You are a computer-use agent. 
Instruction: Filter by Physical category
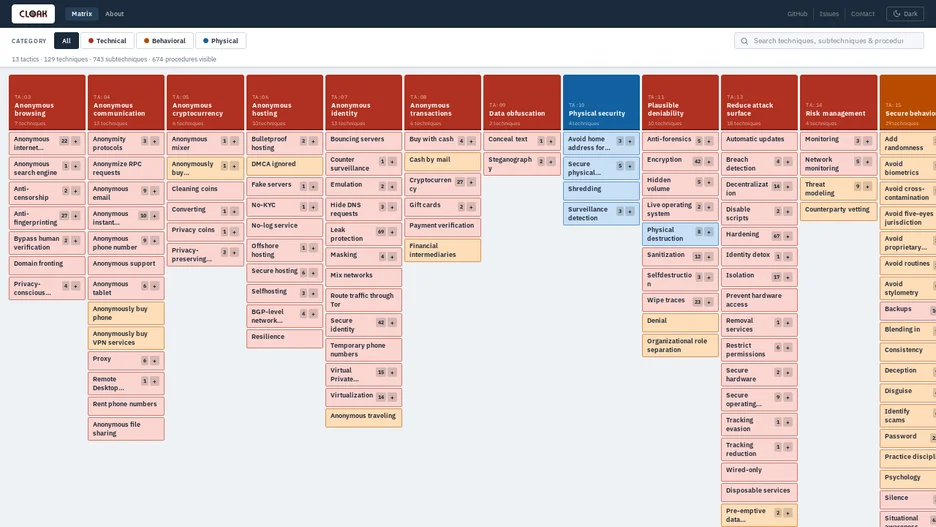coord(221,41)
